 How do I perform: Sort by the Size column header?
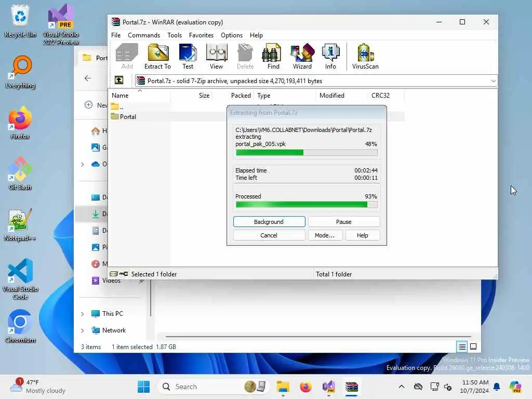coord(192,96)
